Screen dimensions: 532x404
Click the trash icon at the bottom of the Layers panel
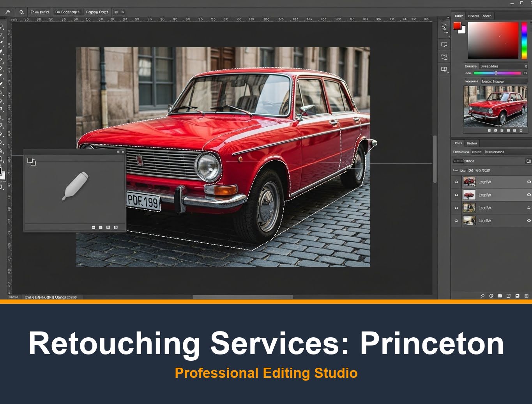pyautogui.click(x=525, y=296)
